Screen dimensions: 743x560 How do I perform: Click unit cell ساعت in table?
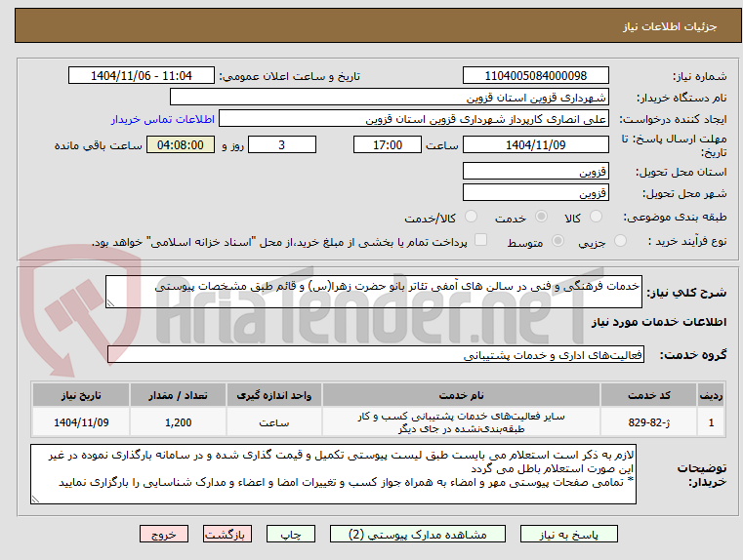click(x=274, y=422)
